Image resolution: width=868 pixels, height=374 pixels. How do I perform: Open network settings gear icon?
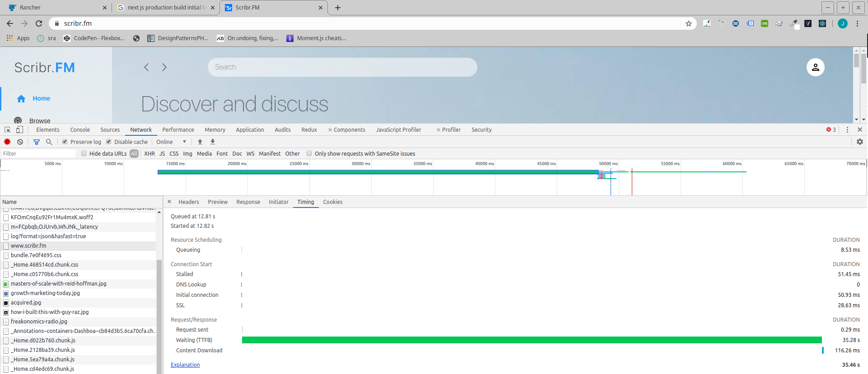pos(859,142)
